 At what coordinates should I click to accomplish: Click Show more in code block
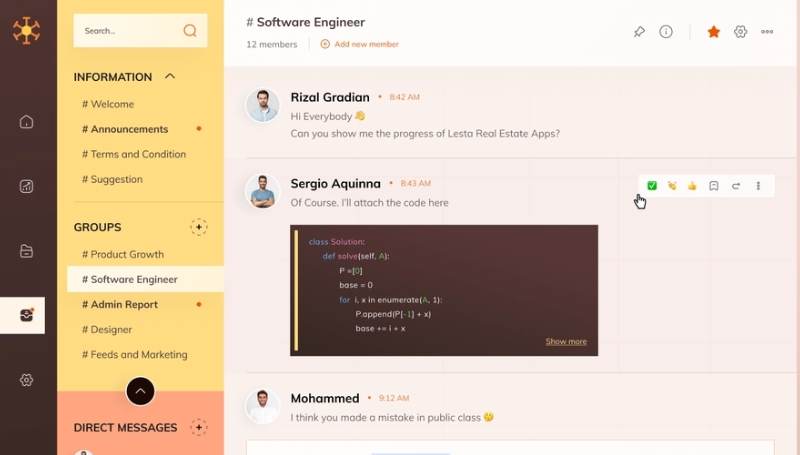pos(566,341)
